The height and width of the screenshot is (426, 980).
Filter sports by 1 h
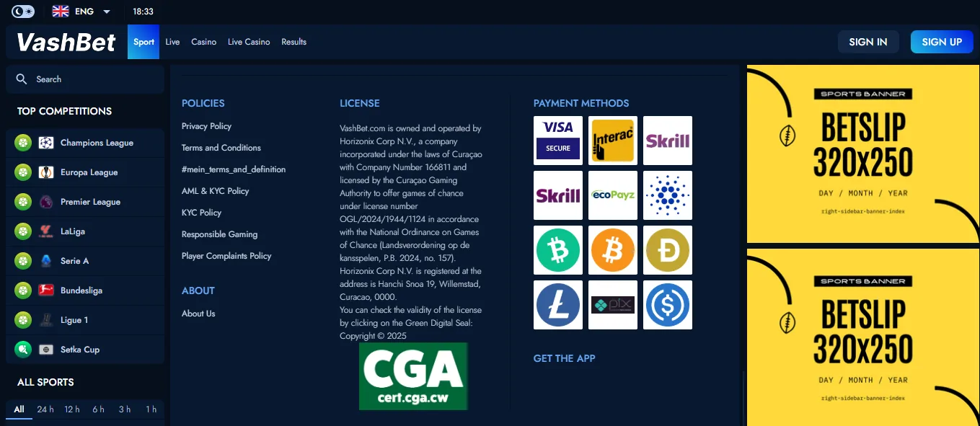tap(151, 409)
